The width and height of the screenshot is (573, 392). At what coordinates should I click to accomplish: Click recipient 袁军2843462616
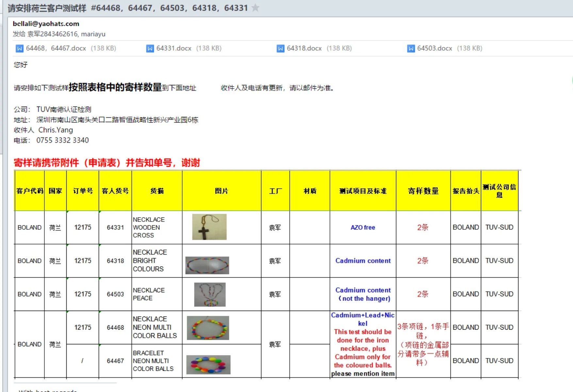point(52,34)
